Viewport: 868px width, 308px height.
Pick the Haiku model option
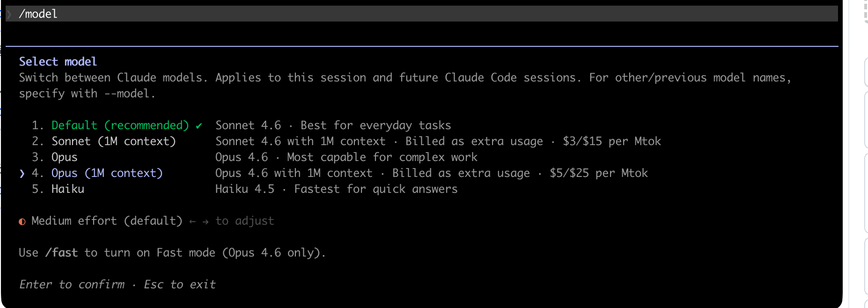pyautogui.click(x=68, y=189)
